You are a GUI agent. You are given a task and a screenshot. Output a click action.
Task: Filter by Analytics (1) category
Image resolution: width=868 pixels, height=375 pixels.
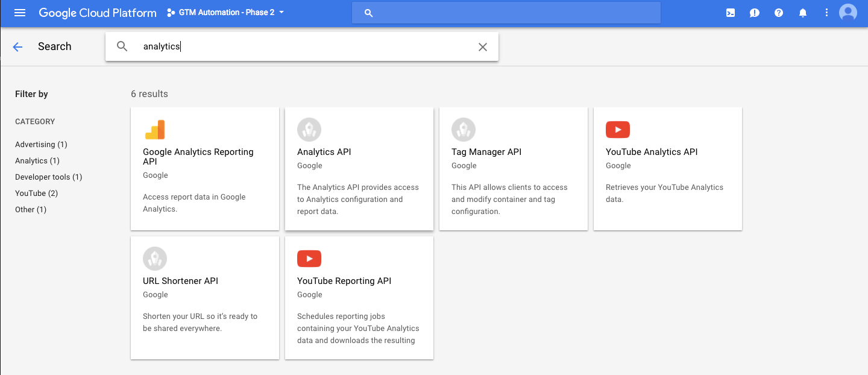pos(37,161)
